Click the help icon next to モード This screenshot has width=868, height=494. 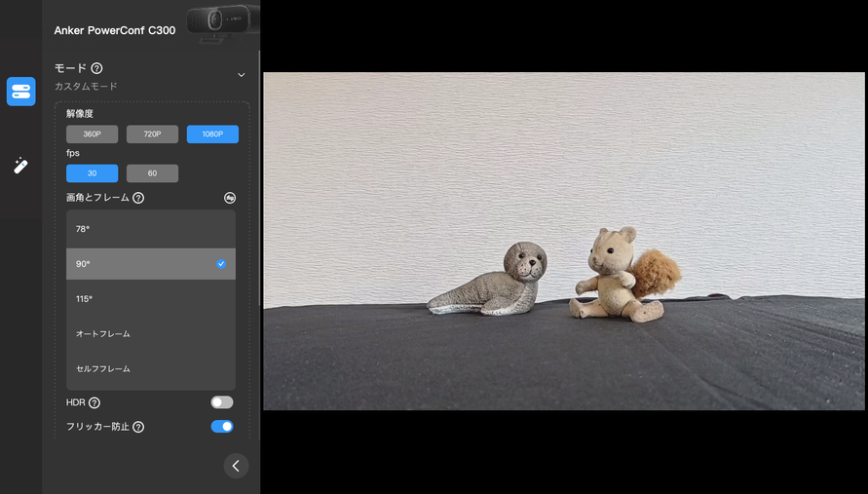[x=96, y=68]
